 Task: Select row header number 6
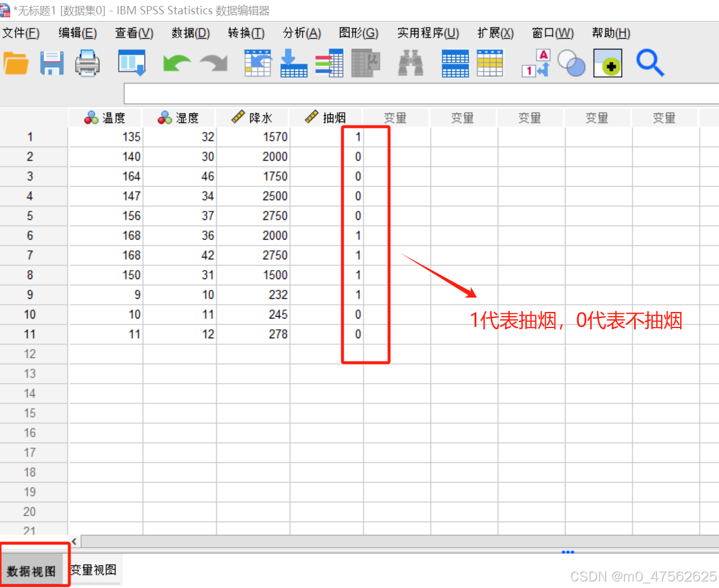click(x=30, y=235)
